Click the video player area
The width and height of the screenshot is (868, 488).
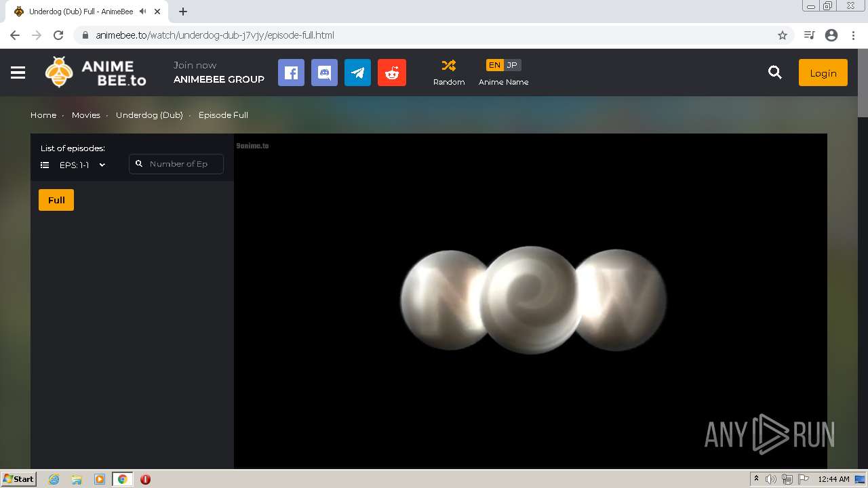(x=530, y=300)
